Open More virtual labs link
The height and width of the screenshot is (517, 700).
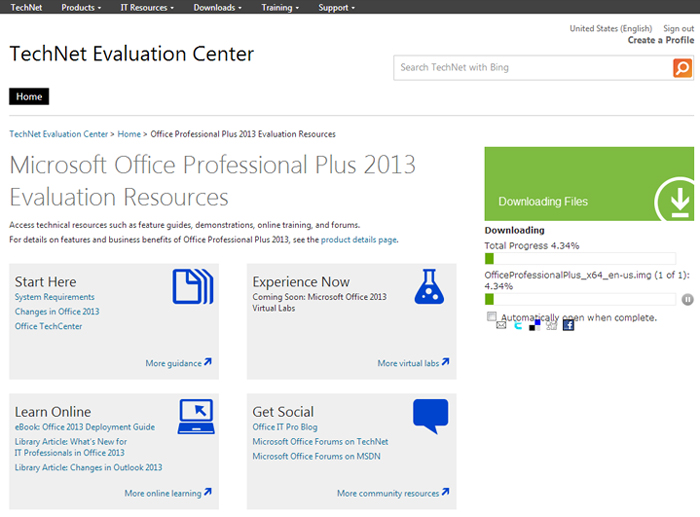(408, 363)
